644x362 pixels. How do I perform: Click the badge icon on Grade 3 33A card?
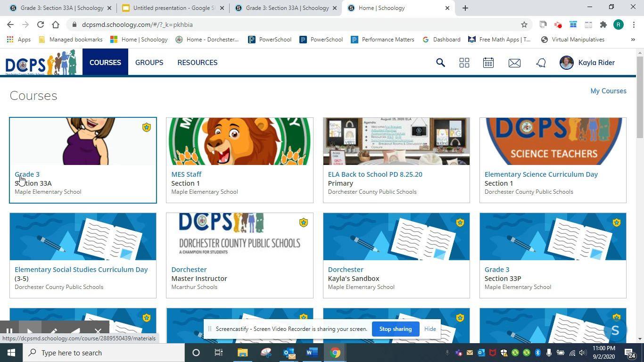click(x=147, y=127)
